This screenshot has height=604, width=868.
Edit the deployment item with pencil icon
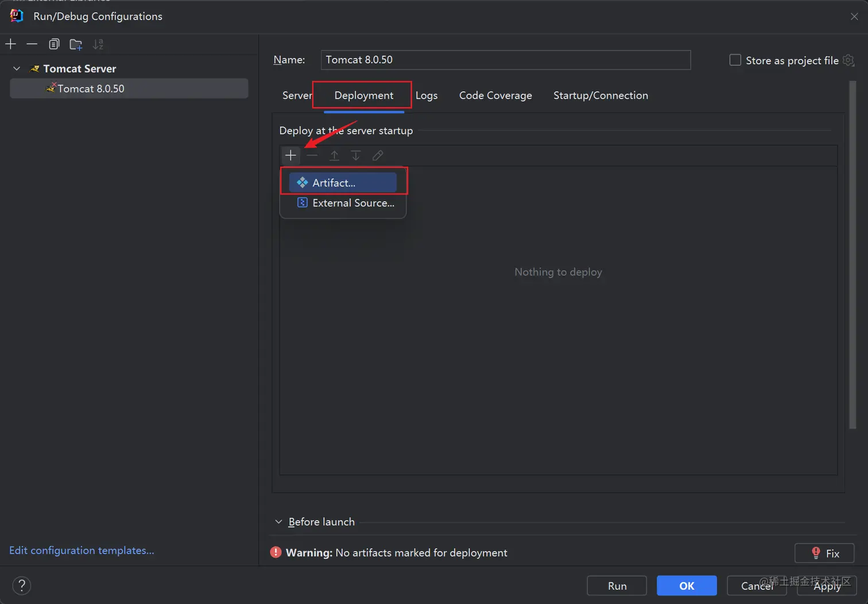click(x=378, y=155)
